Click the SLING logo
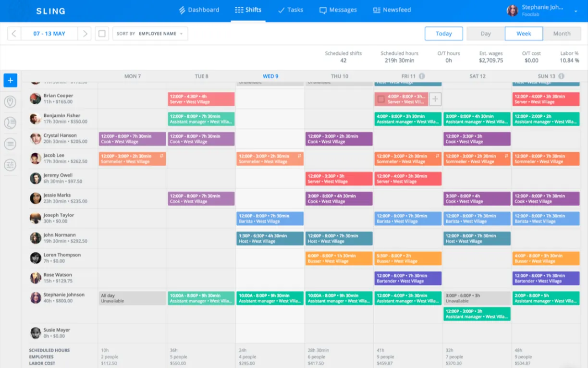Image resolution: width=588 pixels, height=368 pixels. (x=50, y=11)
